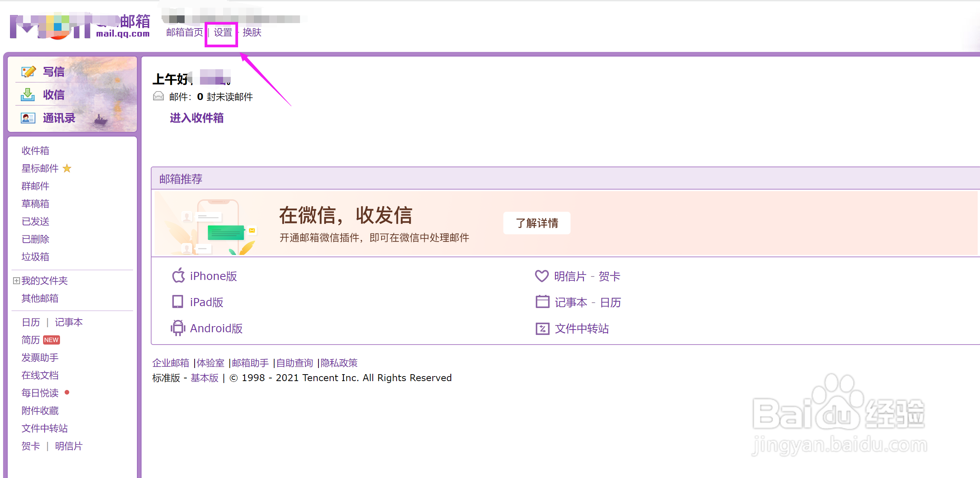Click the star next to starred mail
This screenshot has width=980, height=478.
click(67, 168)
